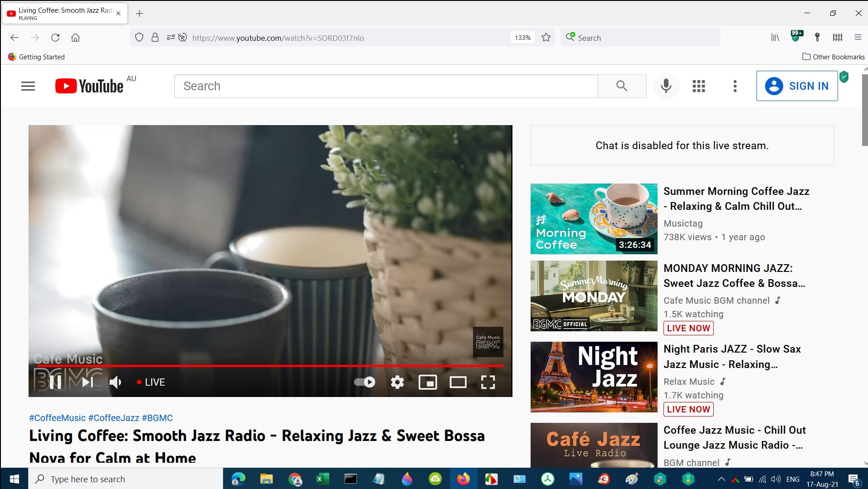868x489 pixels.
Task: Click the taskbar search box
Action: point(126,479)
